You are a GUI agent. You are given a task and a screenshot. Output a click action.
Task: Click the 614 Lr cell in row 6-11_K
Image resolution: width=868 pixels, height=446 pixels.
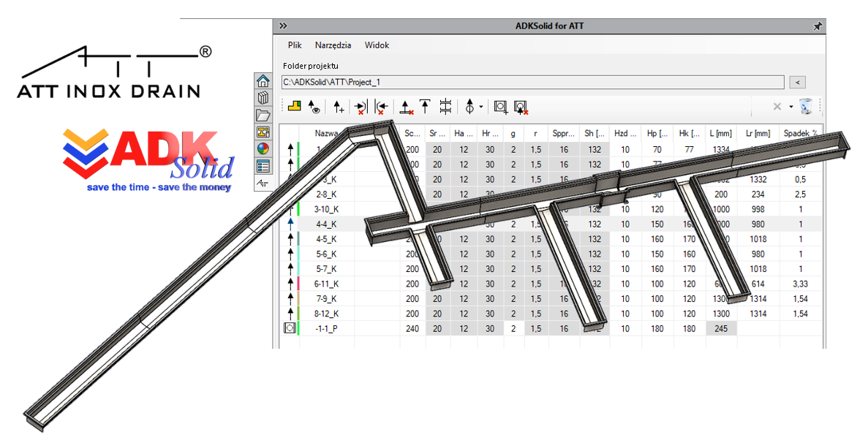758,284
